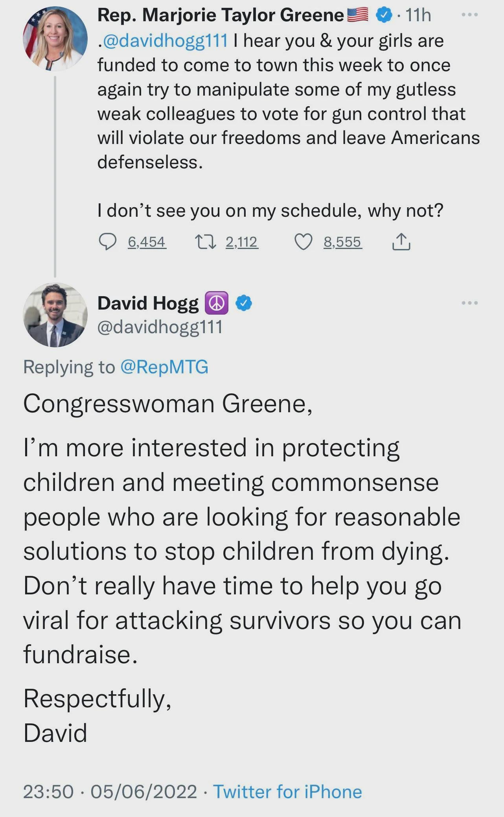This screenshot has width=504, height=817.
Task: Click the David Hogg display name
Action: click(148, 303)
